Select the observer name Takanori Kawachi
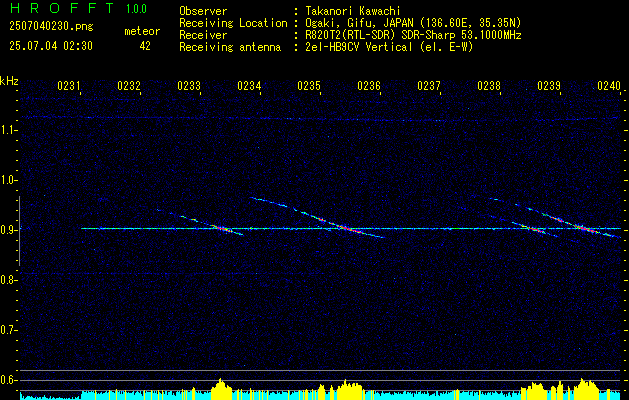This screenshot has height=400, width=629. (353, 11)
